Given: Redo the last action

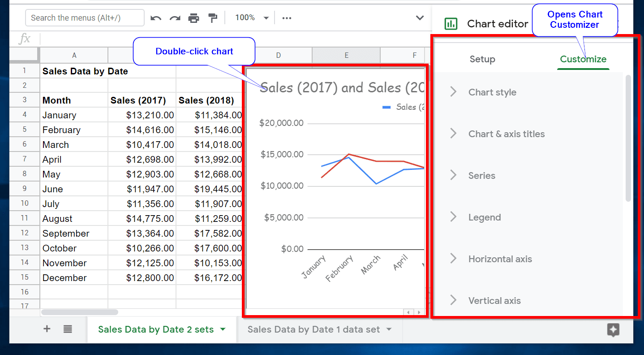Looking at the screenshot, I should [175, 17].
